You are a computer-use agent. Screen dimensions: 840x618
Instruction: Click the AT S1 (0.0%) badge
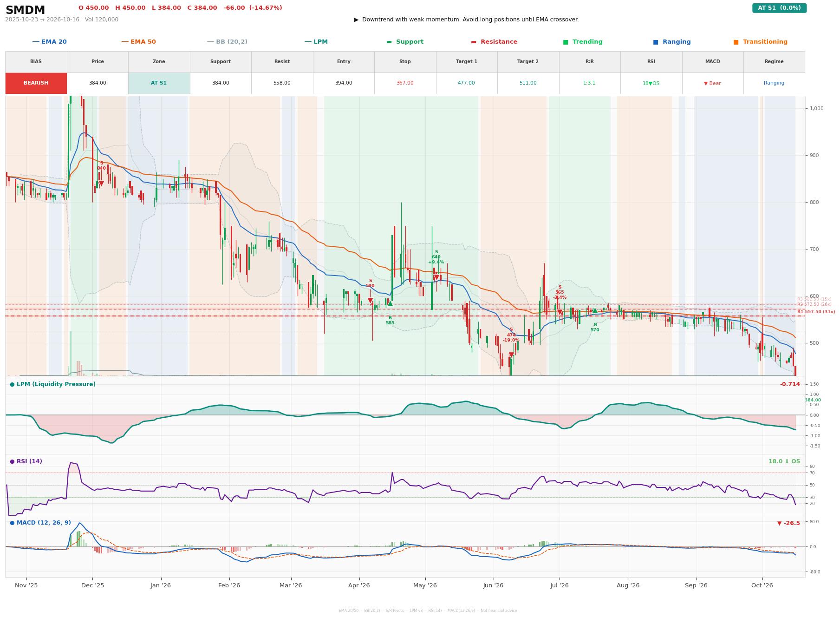(x=779, y=8)
